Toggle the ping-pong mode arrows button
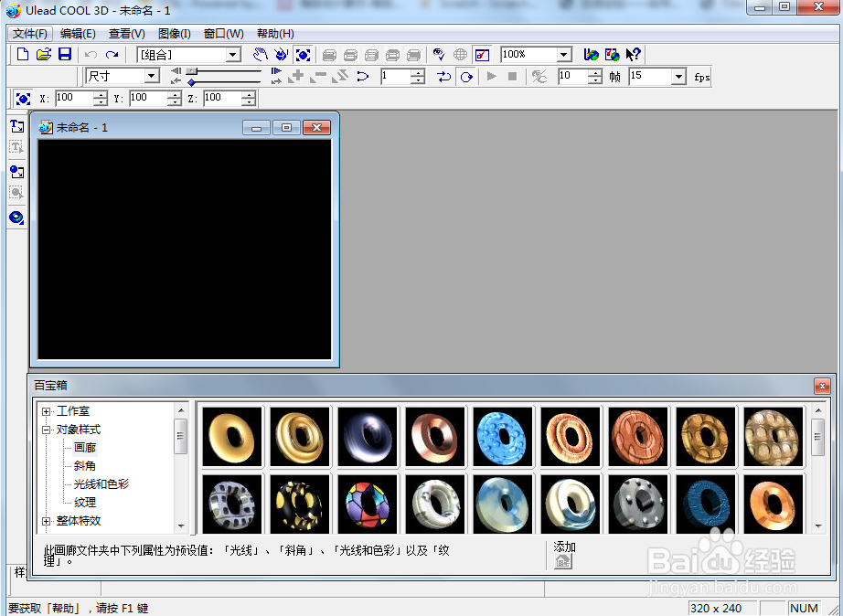The height and width of the screenshot is (616, 843). [444, 77]
